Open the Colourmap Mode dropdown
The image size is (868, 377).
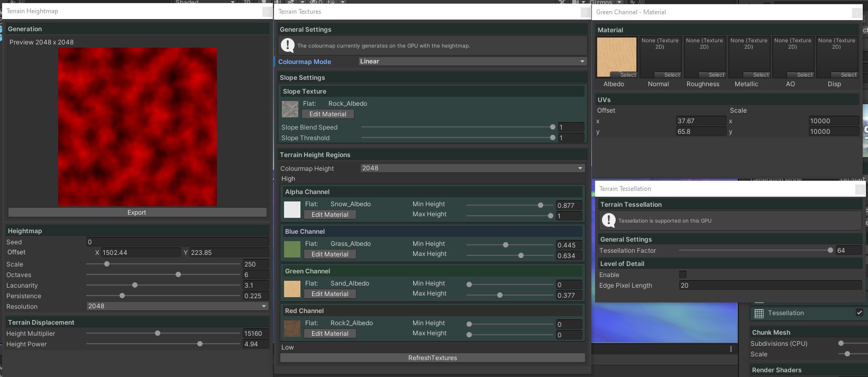click(x=472, y=61)
